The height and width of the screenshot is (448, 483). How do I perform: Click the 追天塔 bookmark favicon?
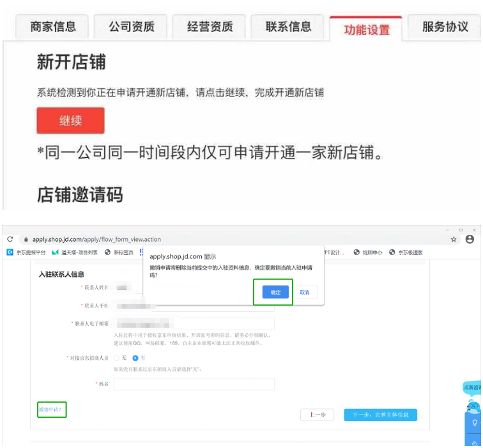[55, 252]
